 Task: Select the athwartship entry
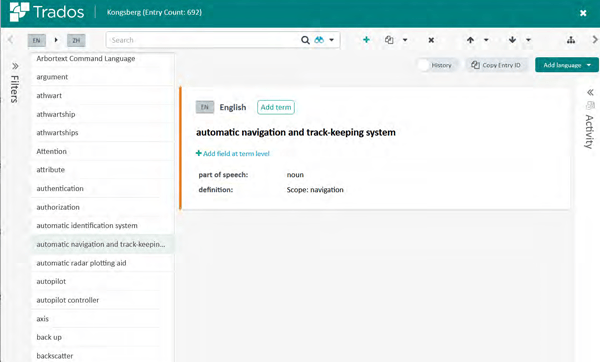(103, 114)
